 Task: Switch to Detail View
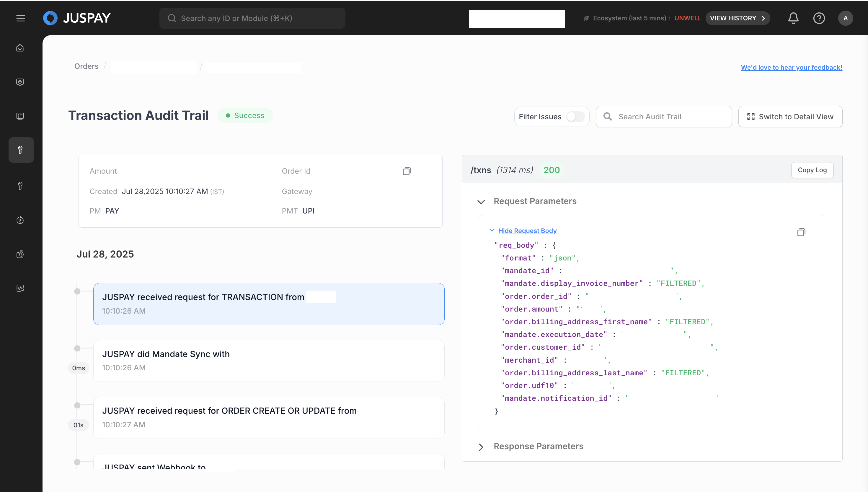790,117
